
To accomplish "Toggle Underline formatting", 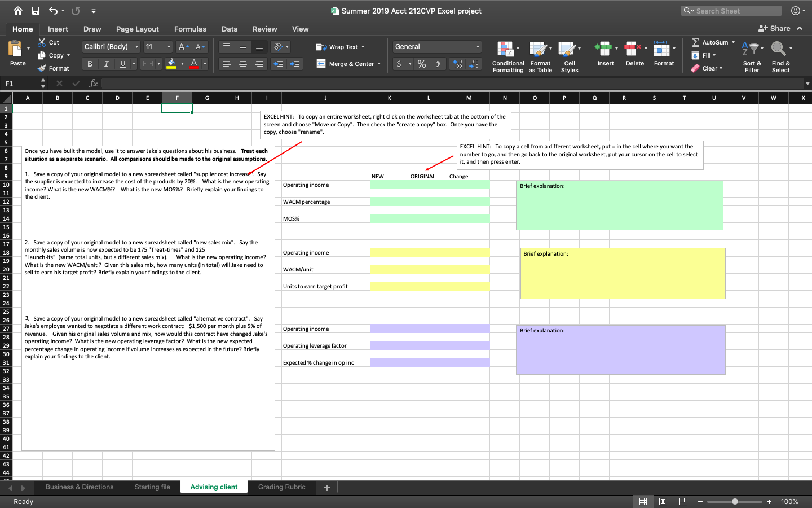I will [123, 64].
